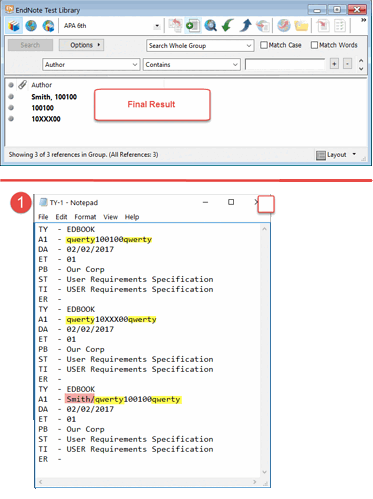Click search panel scroll down arrow
373x499 pixels.
pyautogui.click(x=361, y=69)
